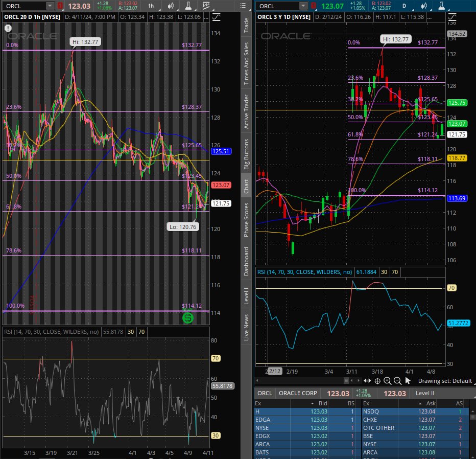Open left chart candlestick style menu

pyautogui.click(x=171, y=6)
